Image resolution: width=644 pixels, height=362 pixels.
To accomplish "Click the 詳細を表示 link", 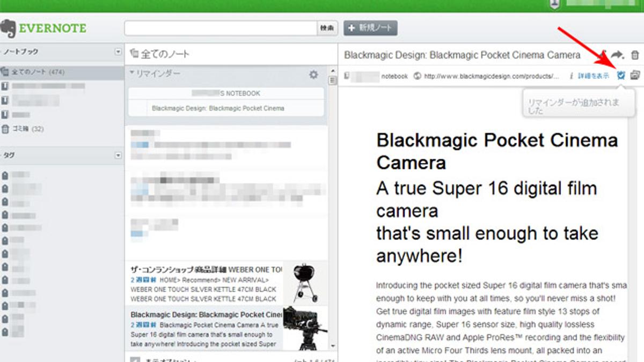I will pos(593,76).
